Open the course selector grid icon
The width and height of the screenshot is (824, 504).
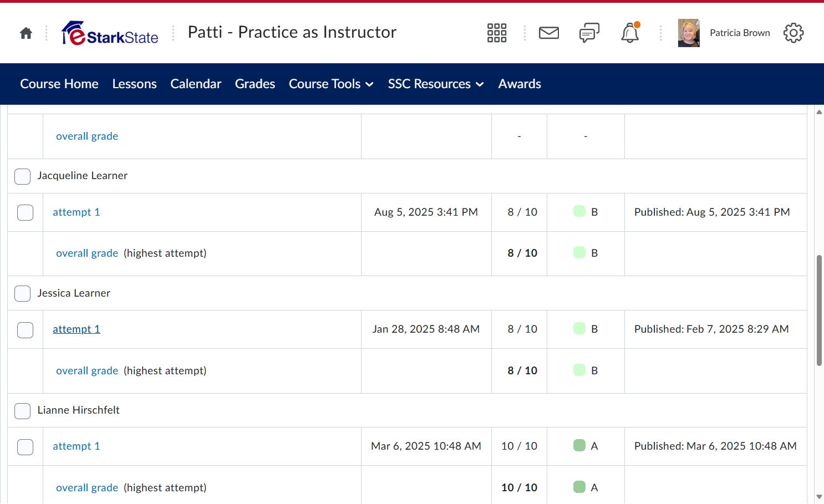pyautogui.click(x=497, y=33)
